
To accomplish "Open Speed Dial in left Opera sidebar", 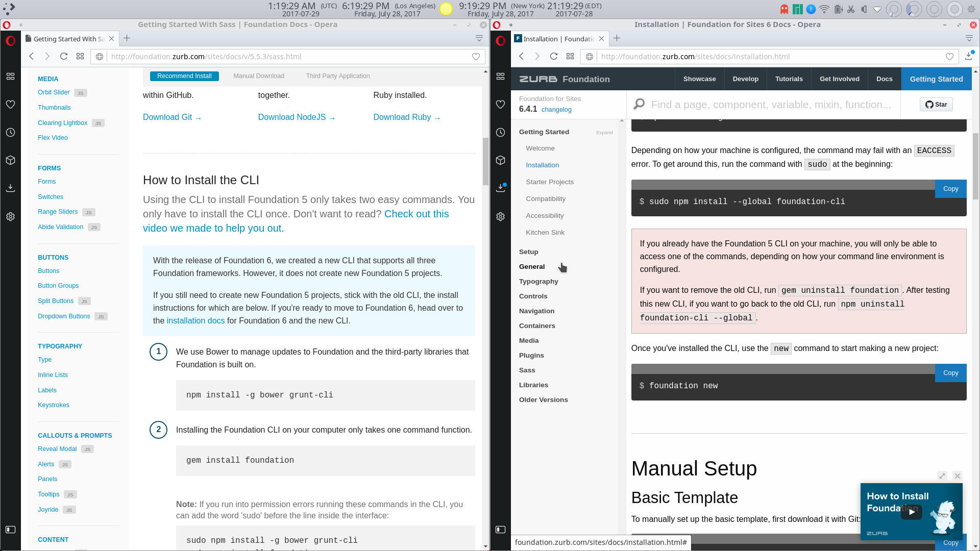I will [10, 77].
